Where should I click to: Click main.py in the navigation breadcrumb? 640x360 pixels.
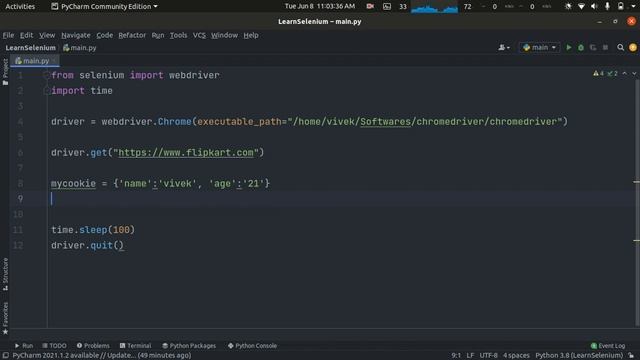(x=80, y=48)
